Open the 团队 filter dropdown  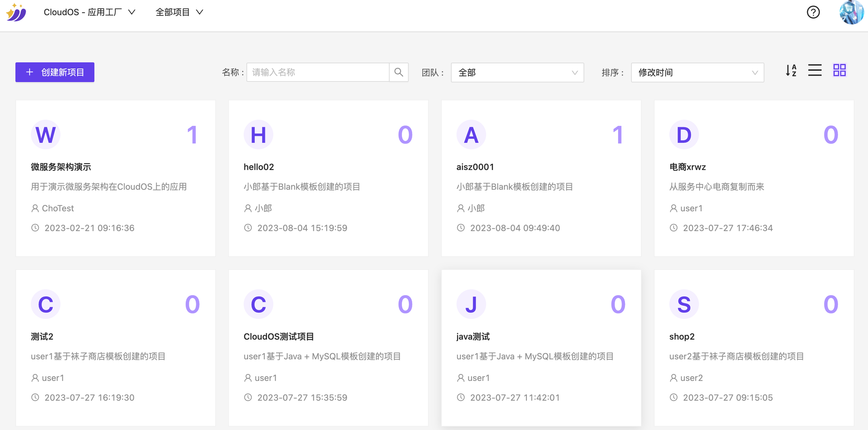point(516,72)
